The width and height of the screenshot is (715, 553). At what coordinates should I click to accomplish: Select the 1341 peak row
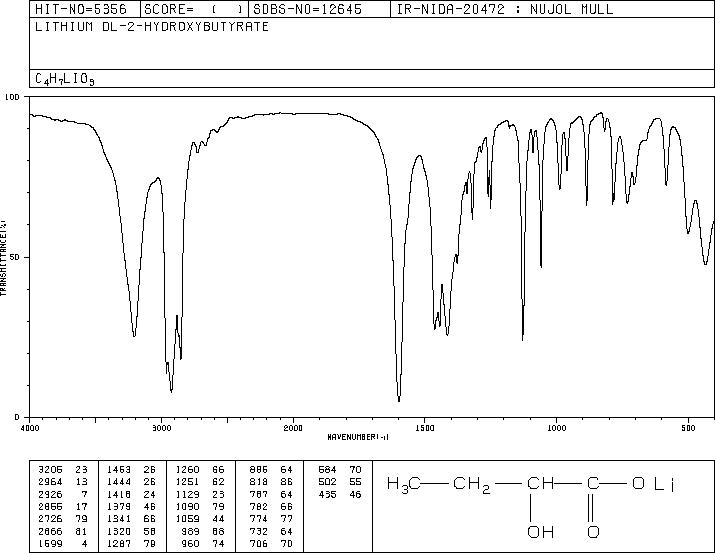tap(131, 519)
